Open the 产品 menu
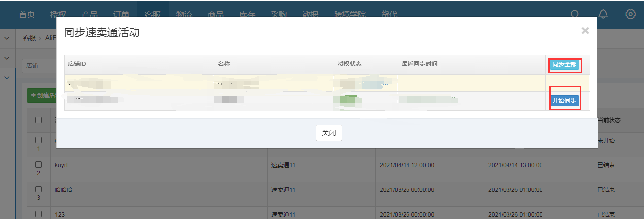The image size is (644, 219). pos(90,14)
